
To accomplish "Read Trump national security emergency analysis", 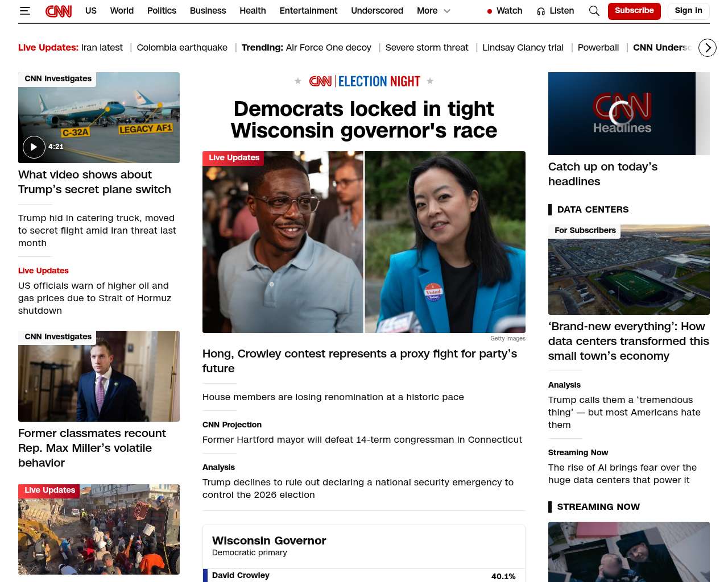I will (358, 489).
